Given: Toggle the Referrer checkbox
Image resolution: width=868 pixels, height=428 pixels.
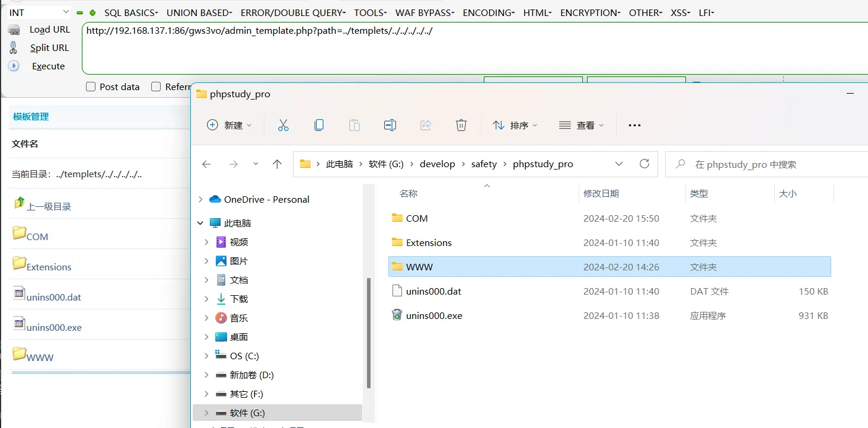Looking at the screenshot, I should tap(156, 87).
